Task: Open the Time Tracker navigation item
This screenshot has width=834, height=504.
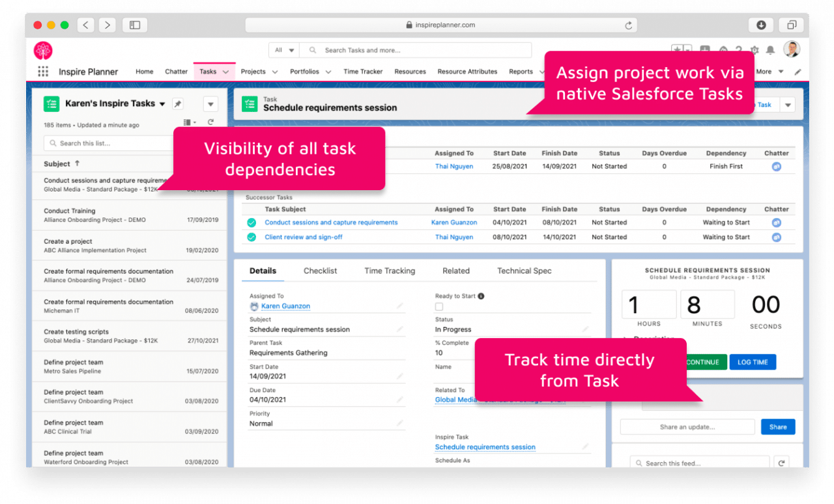Action: pyautogui.click(x=363, y=72)
